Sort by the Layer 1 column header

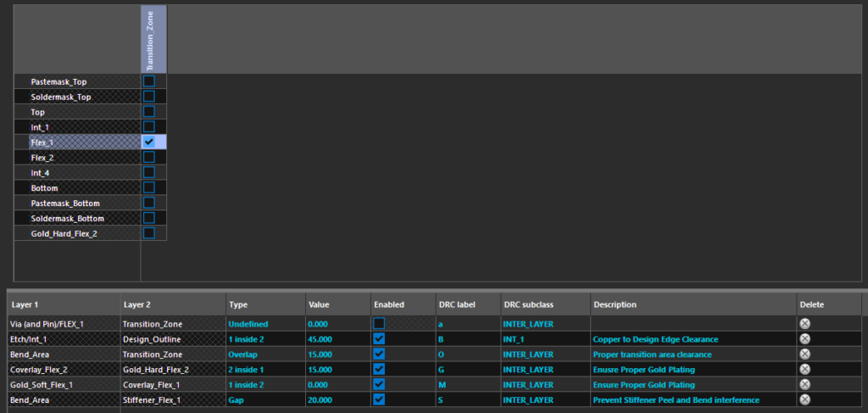tap(64, 304)
